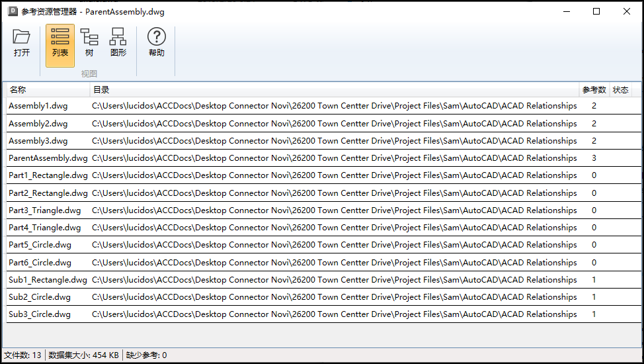Click 缺少参考: 0 in status bar
The width and height of the screenshot is (644, 364).
146,355
